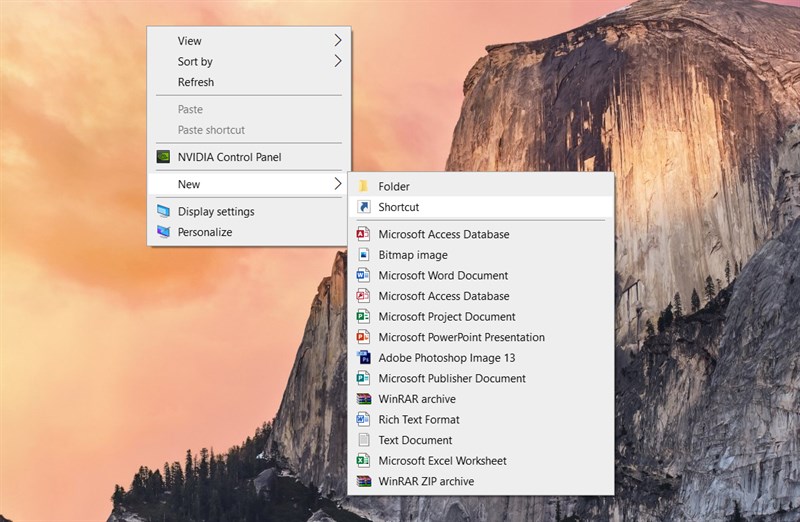Click the Shortcut arrow icon
Screen dimensions: 800x522
363,207
